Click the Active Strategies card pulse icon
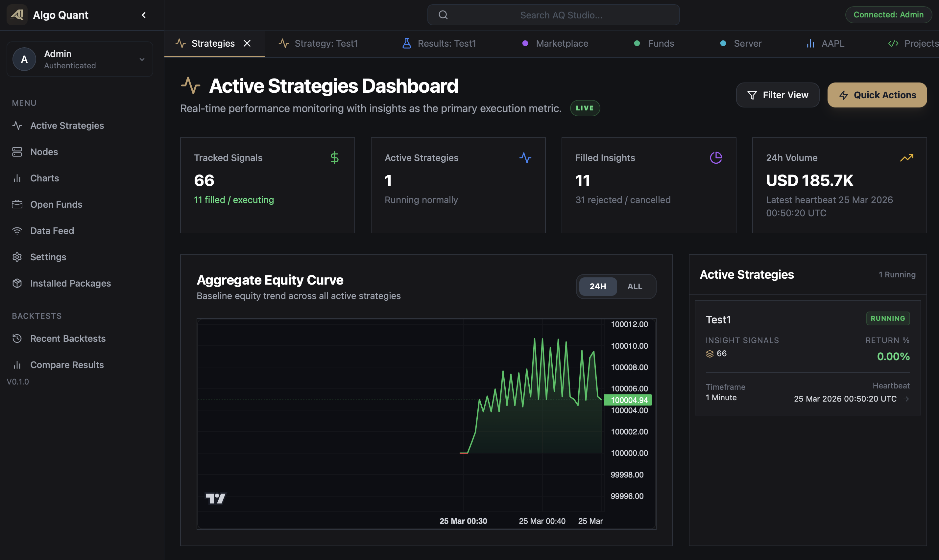 click(525, 158)
